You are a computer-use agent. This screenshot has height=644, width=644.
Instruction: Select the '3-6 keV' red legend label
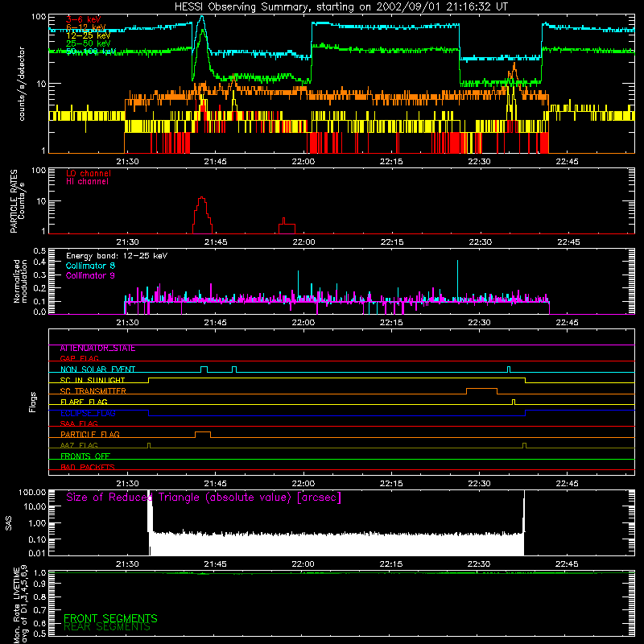84,19
